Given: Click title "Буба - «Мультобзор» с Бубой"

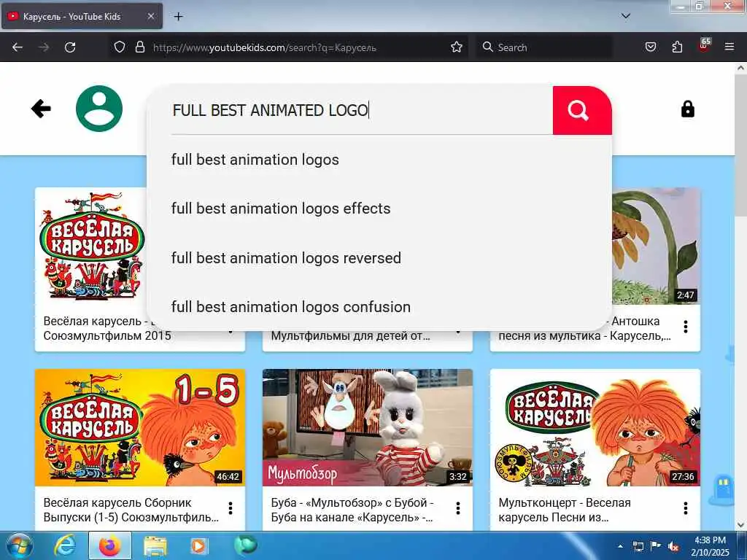Looking at the screenshot, I should pos(352,510).
